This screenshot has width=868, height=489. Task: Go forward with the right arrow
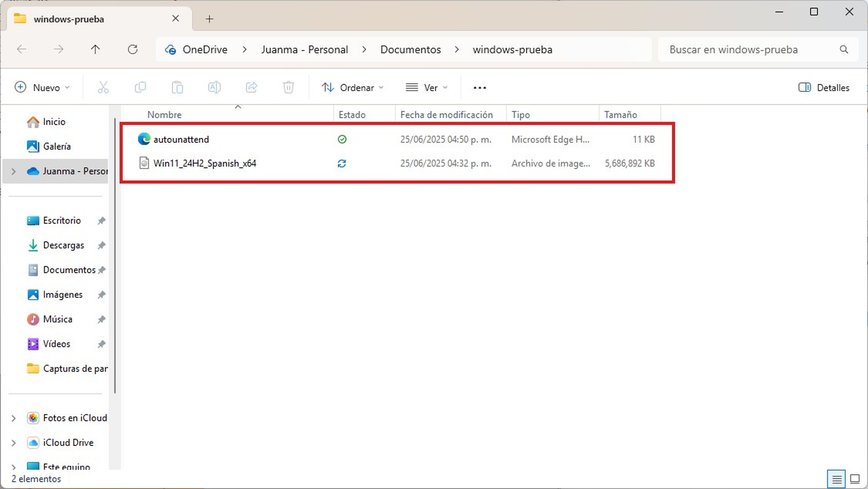pyautogui.click(x=59, y=49)
